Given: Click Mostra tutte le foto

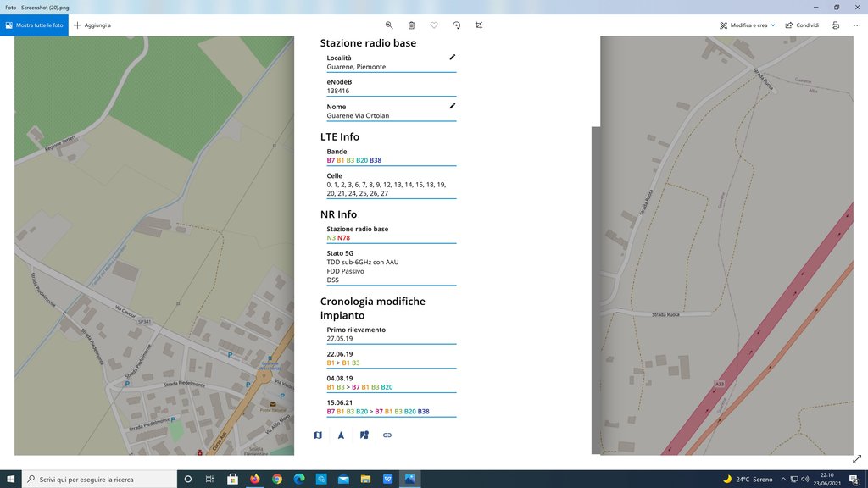Looking at the screenshot, I should [x=34, y=25].
